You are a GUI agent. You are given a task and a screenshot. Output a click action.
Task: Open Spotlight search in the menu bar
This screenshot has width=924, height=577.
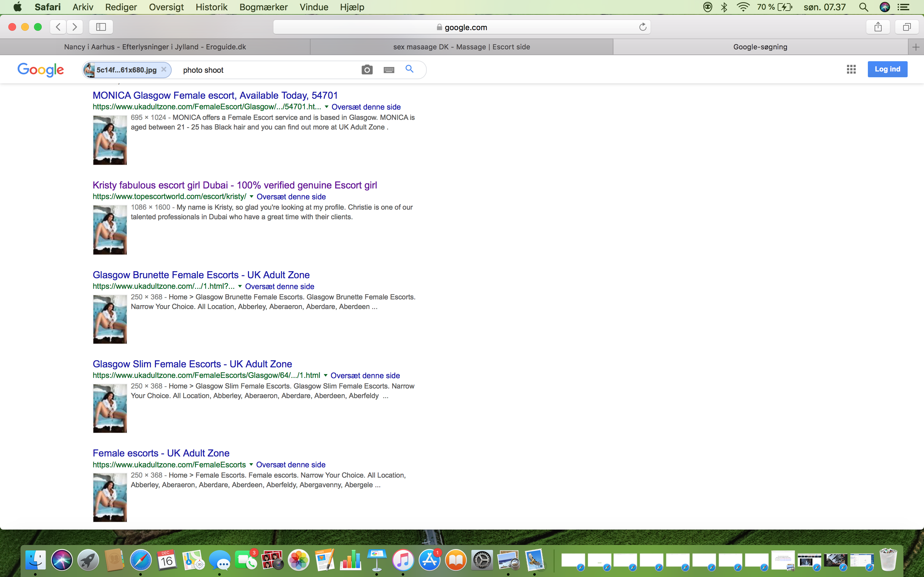click(863, 7)
